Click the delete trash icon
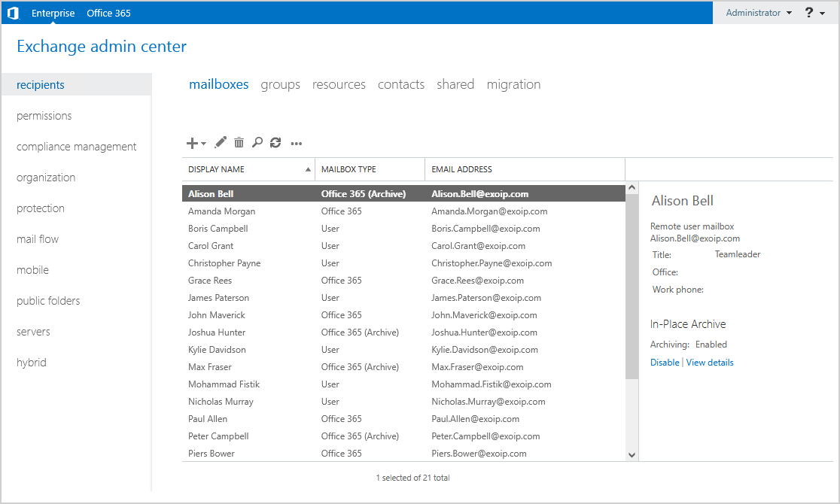This screenshot has width=840, height=504. pos(239,142)
